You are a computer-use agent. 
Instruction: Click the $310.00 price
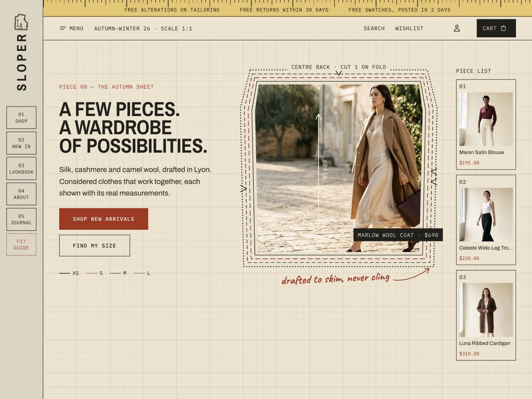(x=469, y=354)
